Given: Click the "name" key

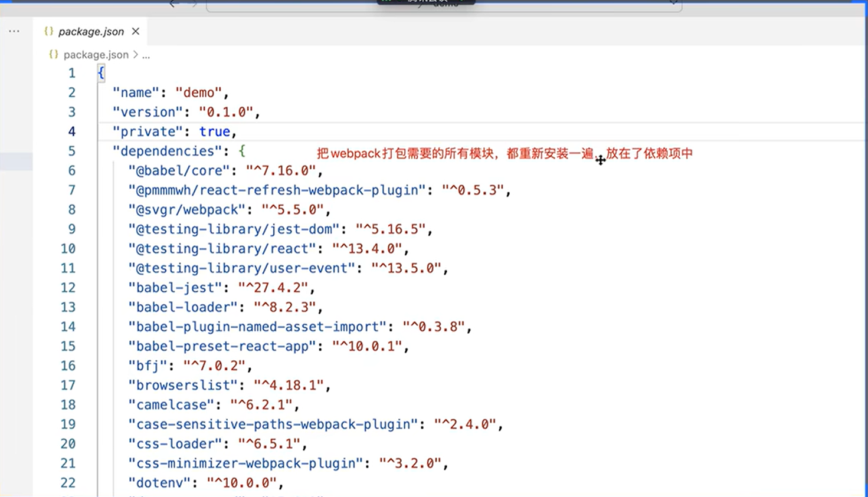Looking at the screenshot, I should click(x=136, y=93).
